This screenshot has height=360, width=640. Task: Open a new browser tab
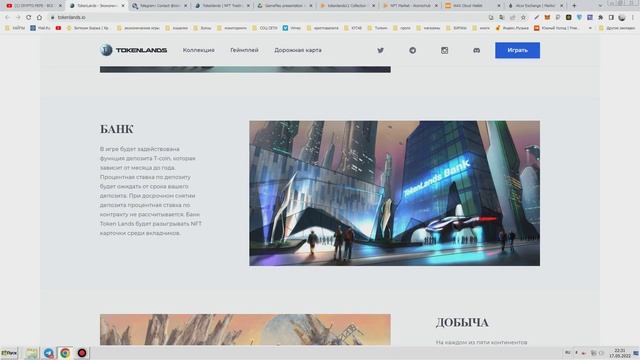point(574,6)
